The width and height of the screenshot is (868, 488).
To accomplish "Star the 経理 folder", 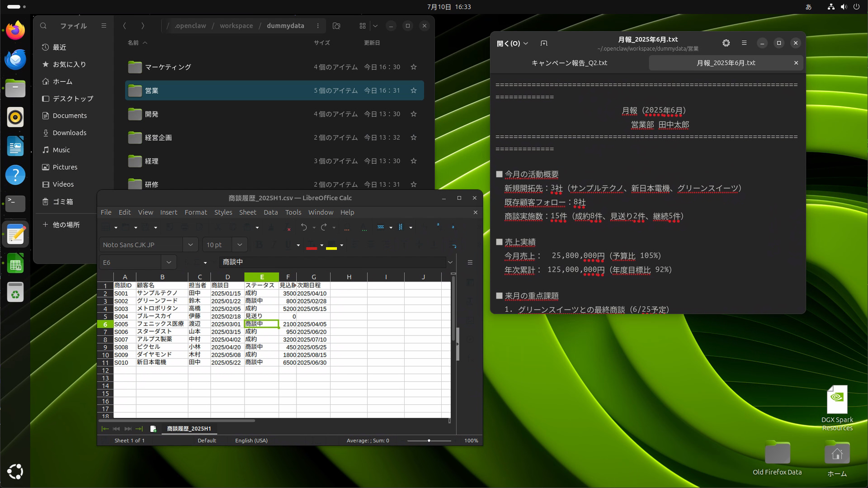I will (413, 161).
